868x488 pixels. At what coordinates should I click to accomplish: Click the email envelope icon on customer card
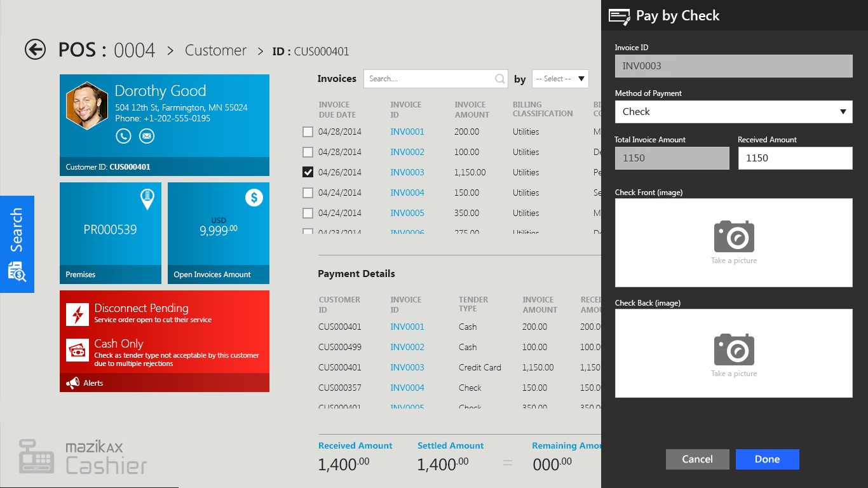pyautogui.click(x=147, y=136)
